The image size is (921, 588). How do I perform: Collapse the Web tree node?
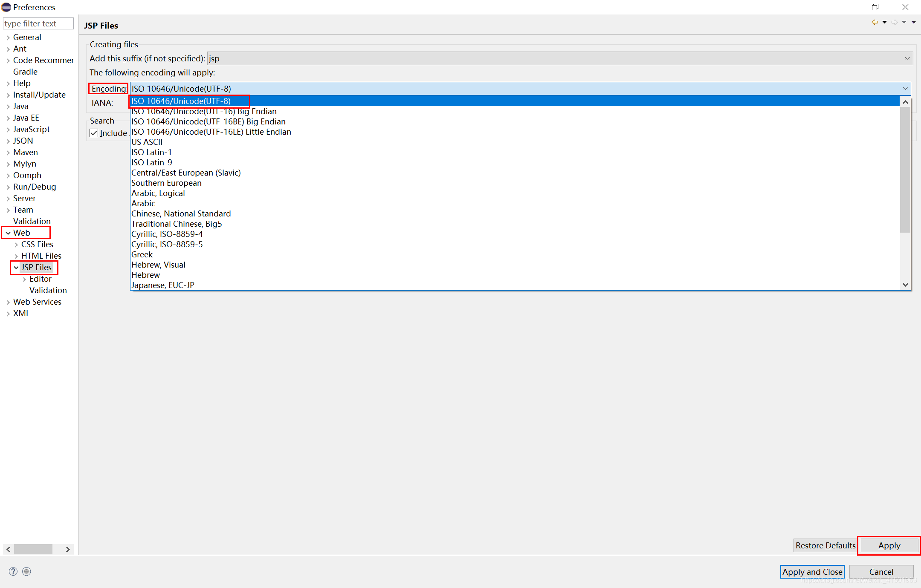pos(8,233)
